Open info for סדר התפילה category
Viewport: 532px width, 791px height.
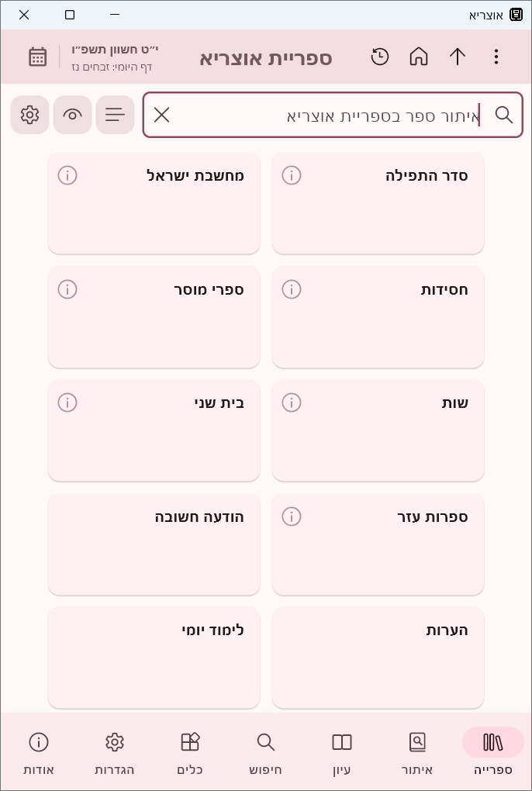292,175
